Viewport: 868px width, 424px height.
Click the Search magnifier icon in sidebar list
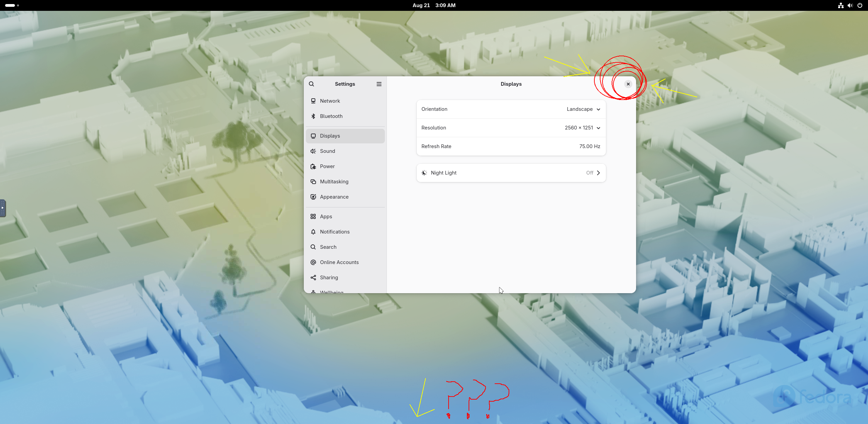[x=313, y=247]
